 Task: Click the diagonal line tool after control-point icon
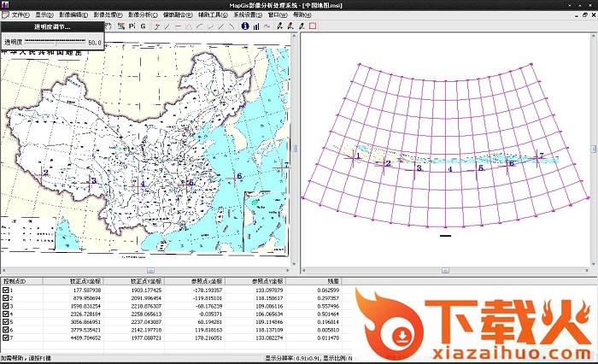pyautogui.click(x=167, y=26)
